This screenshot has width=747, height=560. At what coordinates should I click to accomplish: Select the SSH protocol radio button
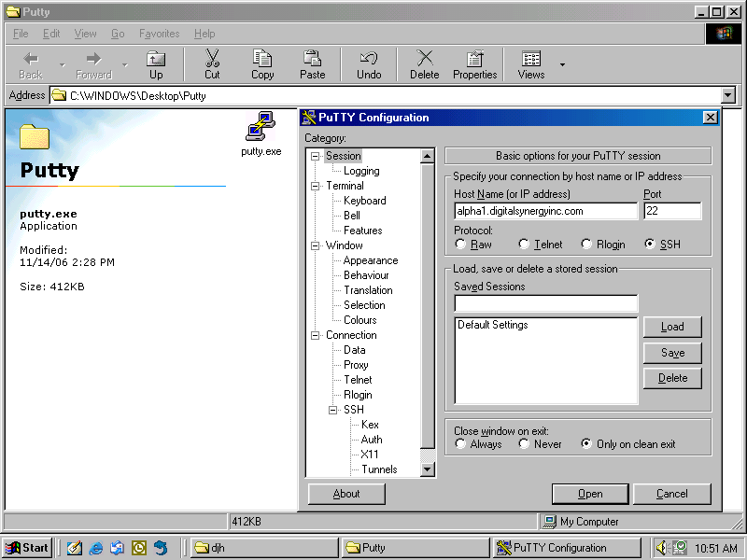point(650,245)
